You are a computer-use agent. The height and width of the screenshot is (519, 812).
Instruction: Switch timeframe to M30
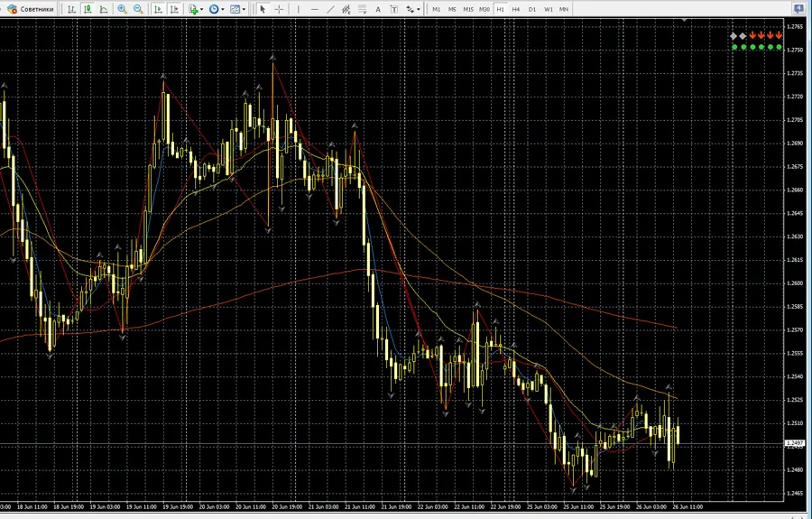[484, 9]
